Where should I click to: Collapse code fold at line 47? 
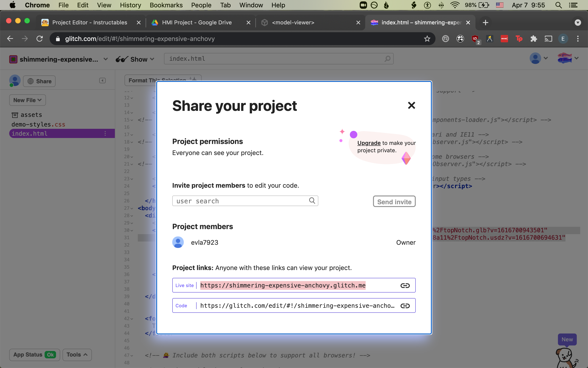132,356
